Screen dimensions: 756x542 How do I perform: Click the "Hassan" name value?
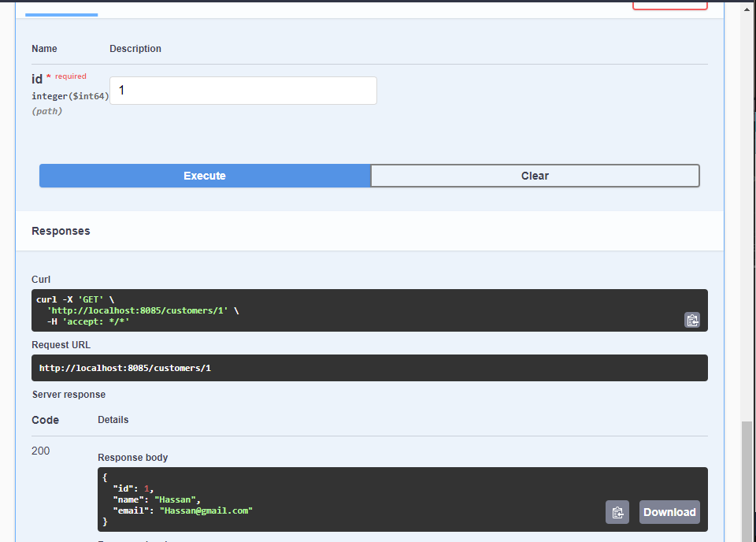pos(175,499)
